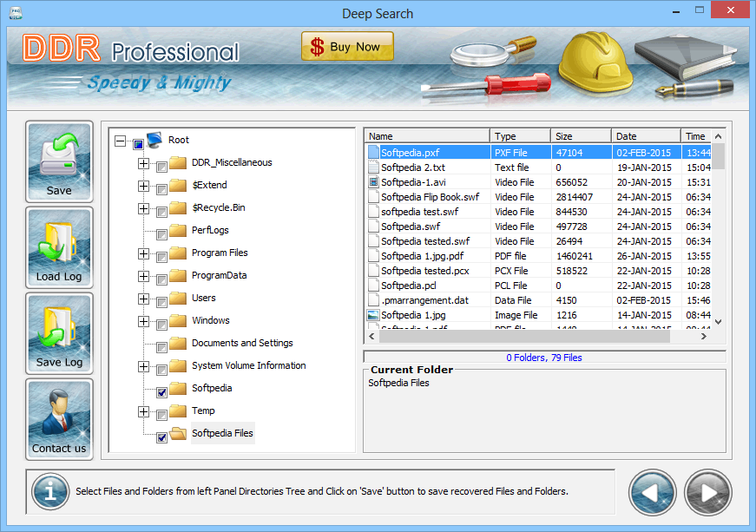Click the vertical scrollbar down arrow
Screen dimensions: 756x532
pos(719,321)
